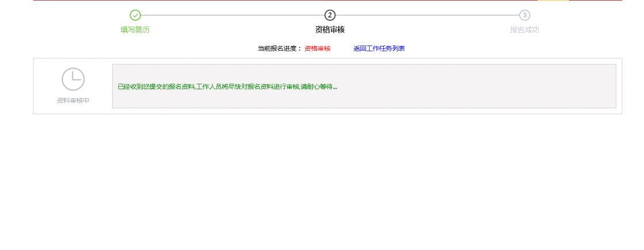Open the 返回工作任务列表 link
Image resolution: width=644 pixels, height=250 pixels.
point(379,48)
